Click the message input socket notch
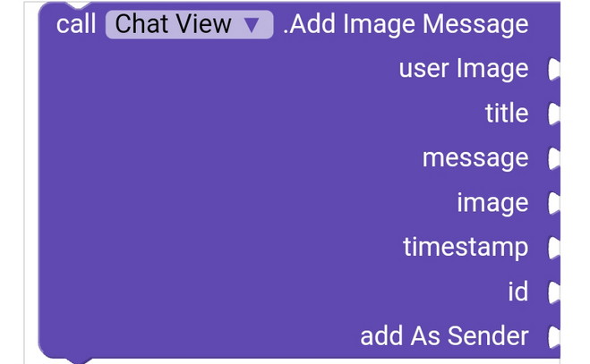Screen dimensions: 590x364 [553, 158]
